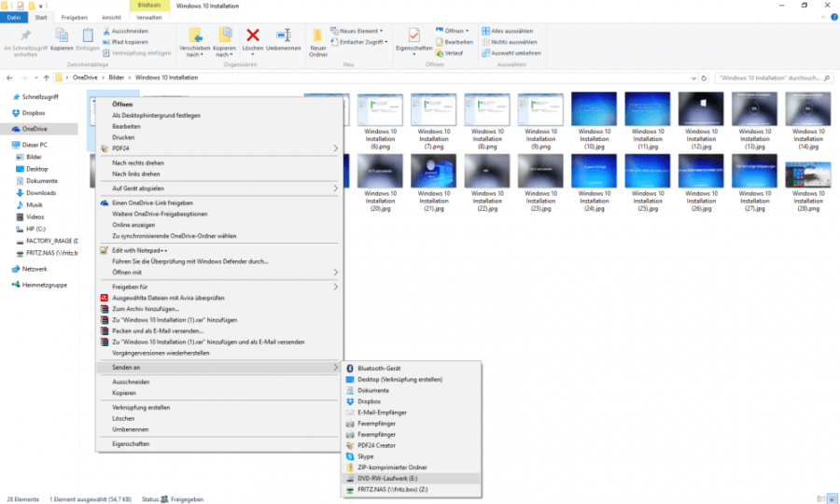Select Dropbox in navigation pane
The height and width of the screenshot is (504, 840).
[29, 113]
